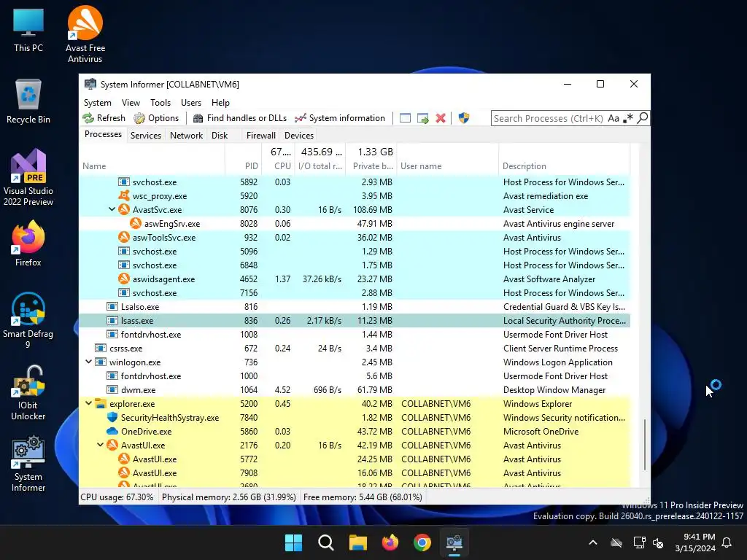747x560 pixels.
Task: Switch to the Disk tab
Action: (220, 135)
